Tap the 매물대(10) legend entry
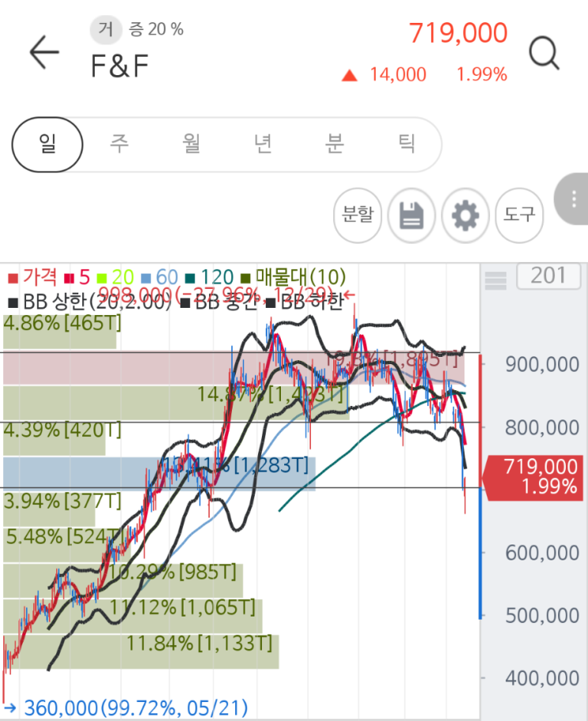588x721 pixels. coord(294,277)
